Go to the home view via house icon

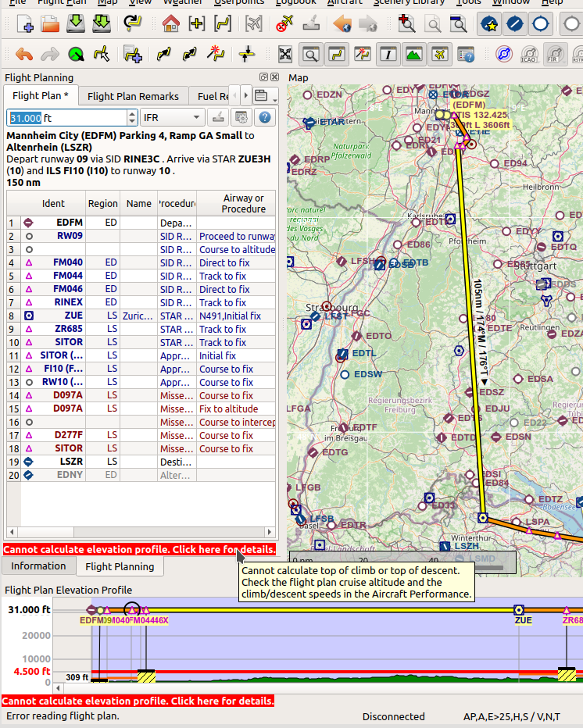pos(170,23)
